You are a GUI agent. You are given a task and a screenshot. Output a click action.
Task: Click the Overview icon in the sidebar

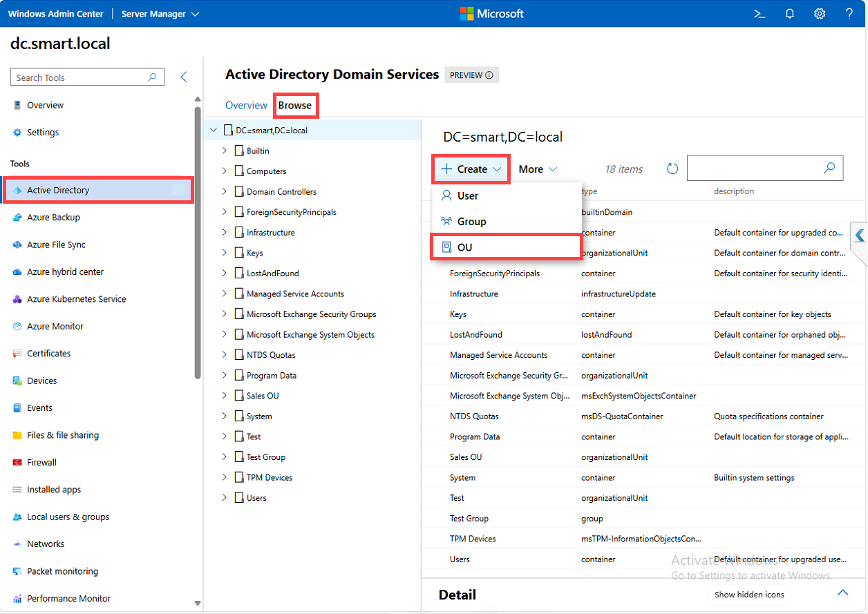pos(17,105)
